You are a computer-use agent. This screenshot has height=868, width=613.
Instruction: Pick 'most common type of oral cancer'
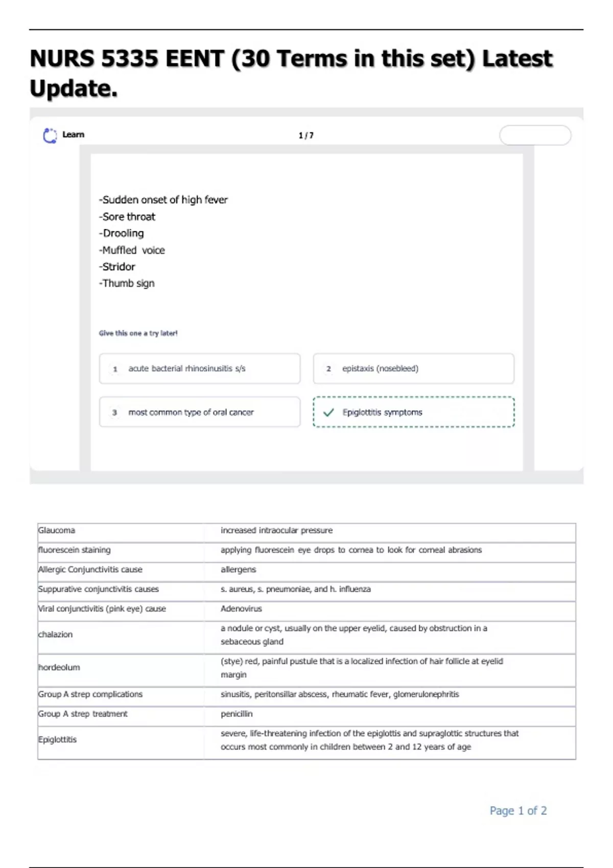200,412
